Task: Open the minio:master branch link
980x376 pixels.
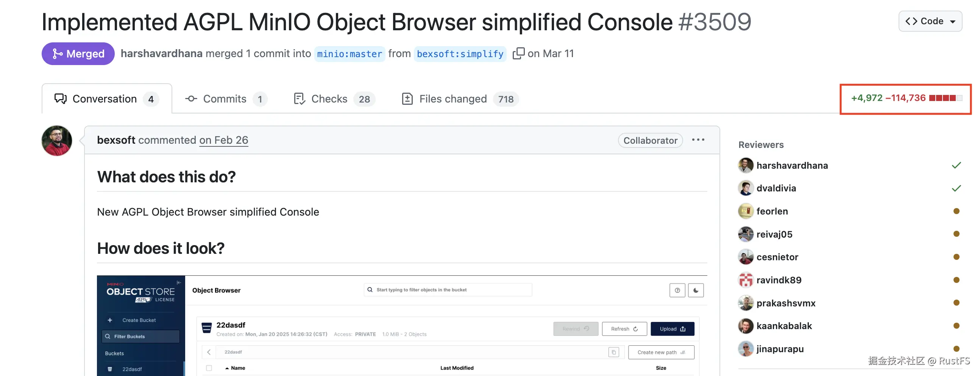Action: point(349,54)
